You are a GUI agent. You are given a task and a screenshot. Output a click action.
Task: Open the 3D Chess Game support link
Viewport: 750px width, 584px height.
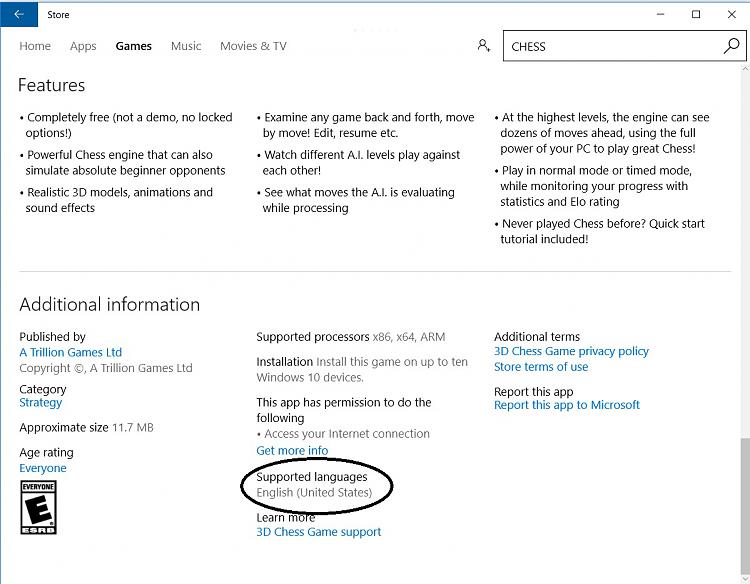319,532
